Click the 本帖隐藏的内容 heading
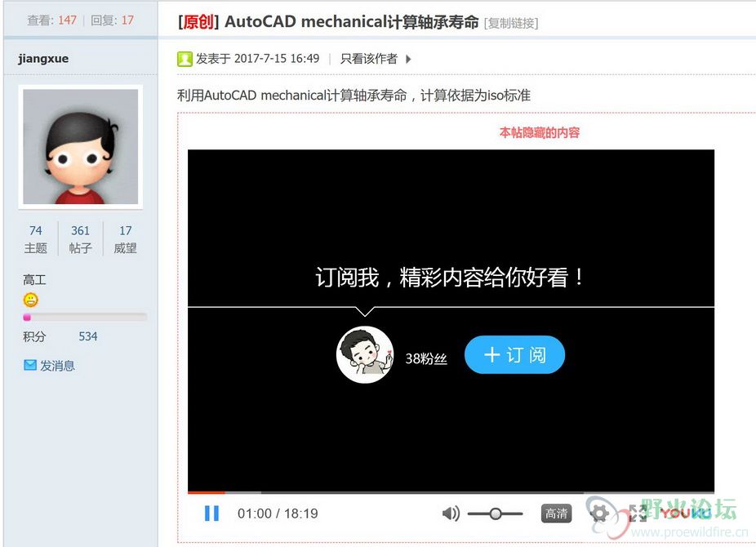The image size is (756, 547). 540,132
